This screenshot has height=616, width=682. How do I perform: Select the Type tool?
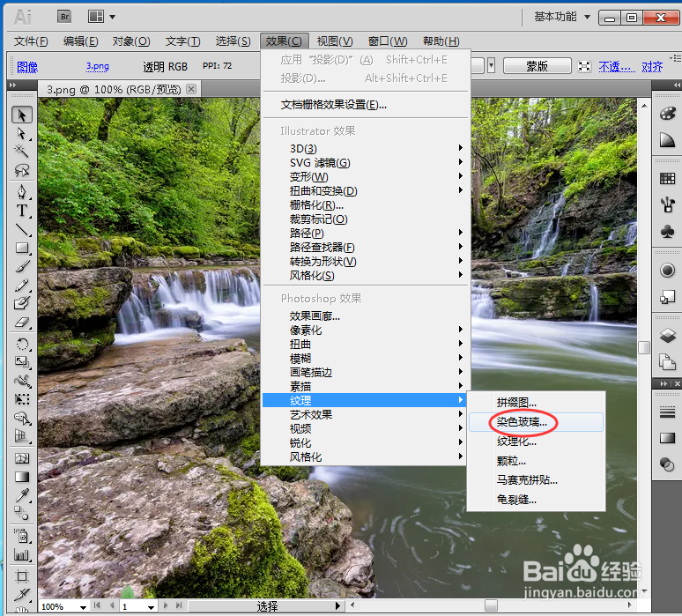tap(22, 211)
